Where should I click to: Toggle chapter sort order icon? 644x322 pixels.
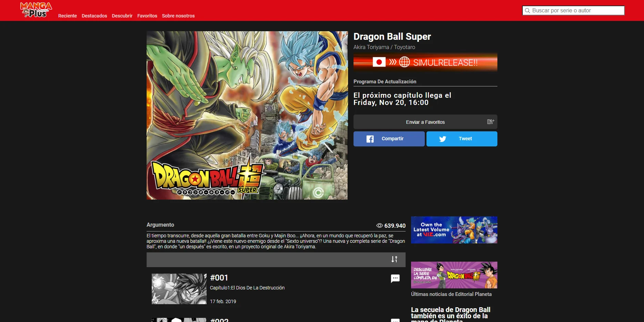point(394,259)
